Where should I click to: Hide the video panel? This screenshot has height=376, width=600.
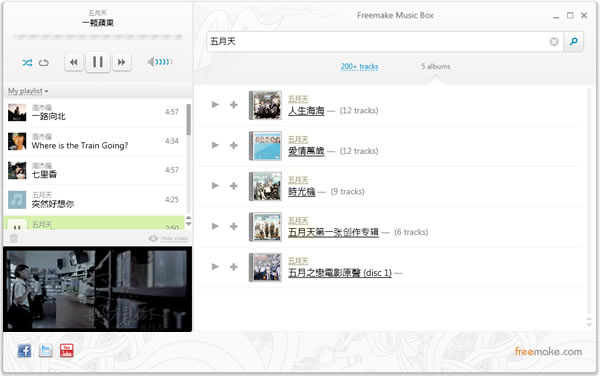168,238
